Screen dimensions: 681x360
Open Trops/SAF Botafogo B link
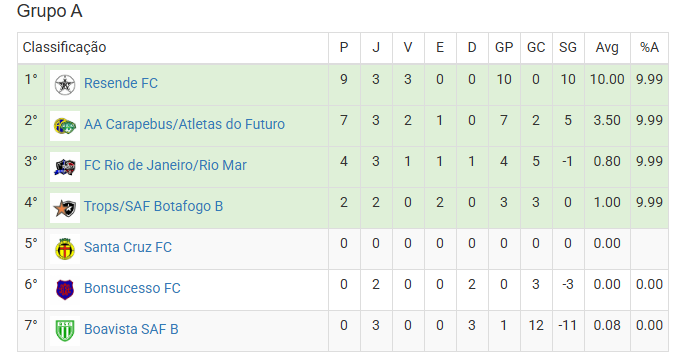[153, 206]
